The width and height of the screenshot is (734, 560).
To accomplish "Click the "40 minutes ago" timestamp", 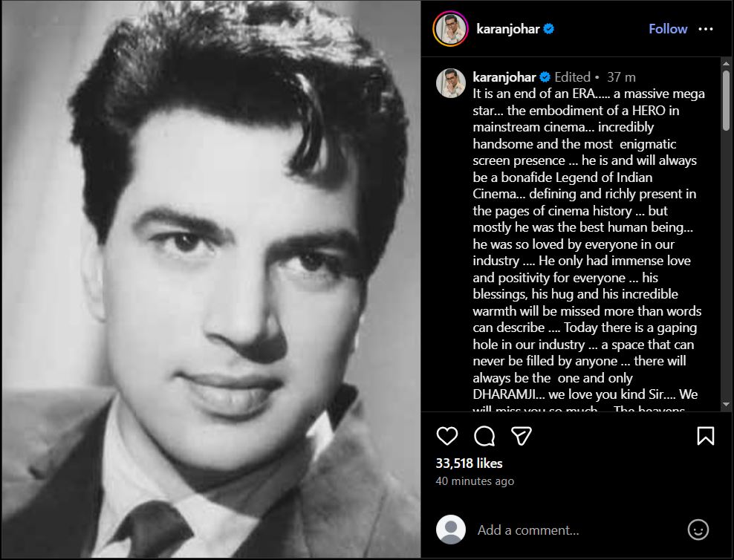I will tap(475, 481).
